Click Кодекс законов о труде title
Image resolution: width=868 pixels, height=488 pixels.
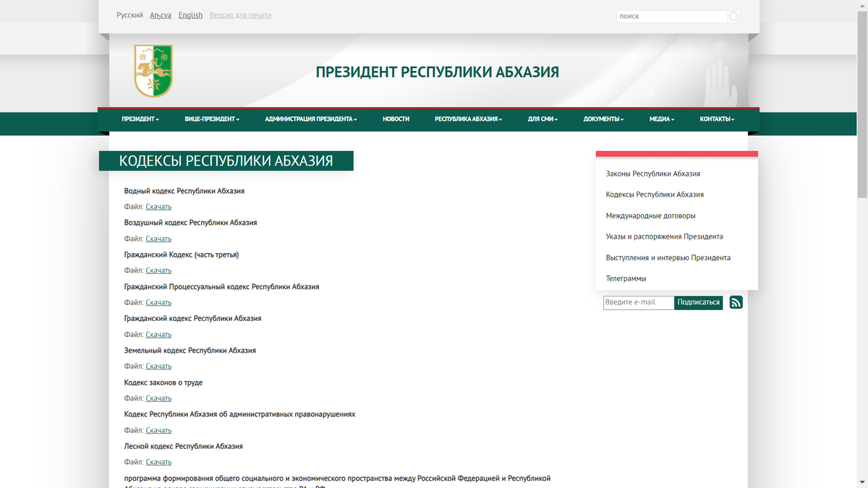pyautogui.click(x=163, y=382)
